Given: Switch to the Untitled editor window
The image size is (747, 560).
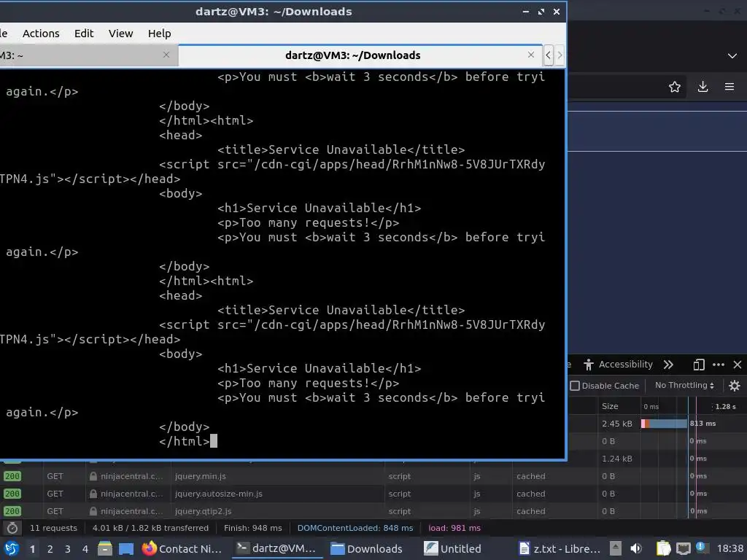Looking at the screenshot, I should [x=452, y=548].
